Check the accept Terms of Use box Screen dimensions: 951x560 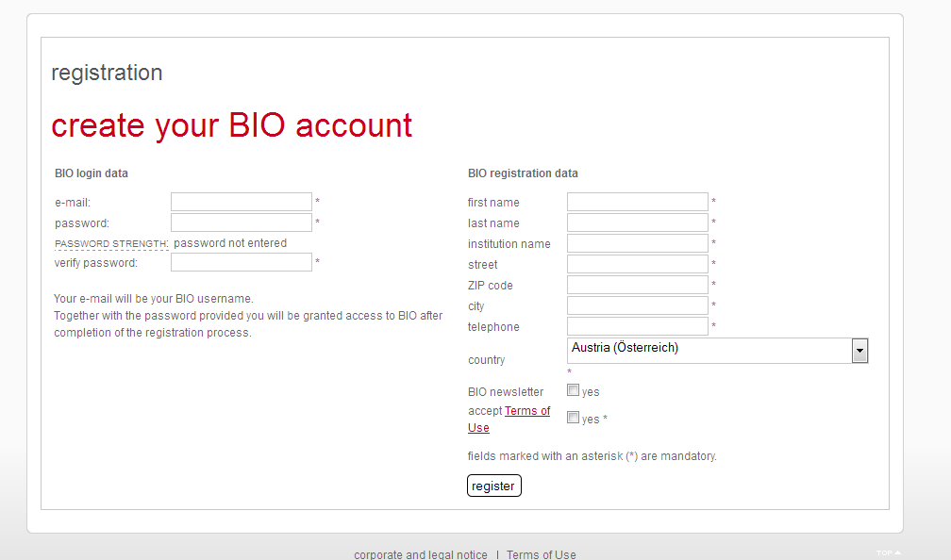[x=573, y=418]
